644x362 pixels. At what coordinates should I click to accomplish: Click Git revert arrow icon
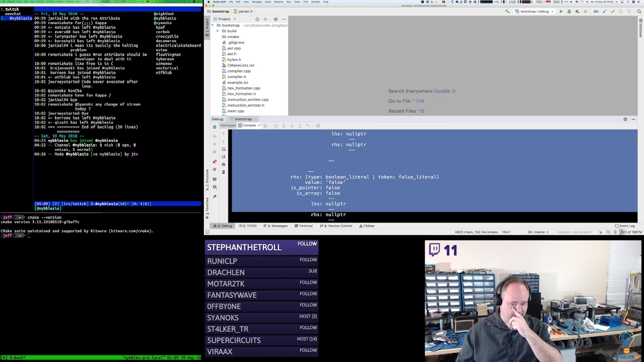pyautogui.click(x=629, y=12)
